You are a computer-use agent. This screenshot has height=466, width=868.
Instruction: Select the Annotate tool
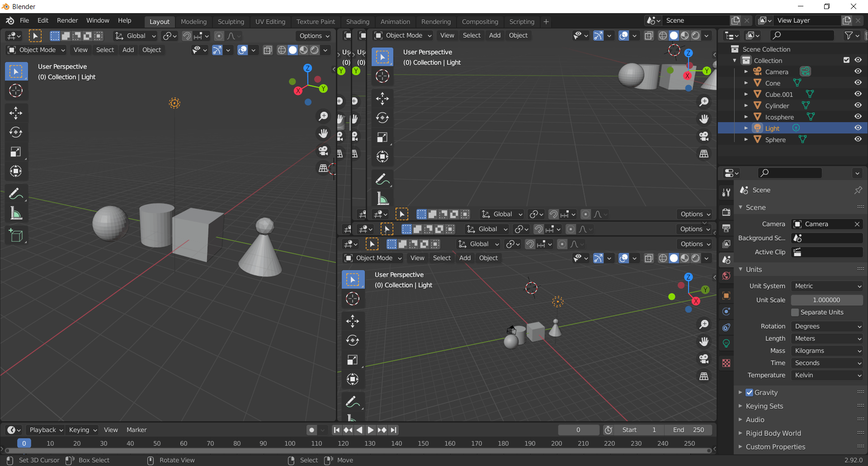pos(16,194)
